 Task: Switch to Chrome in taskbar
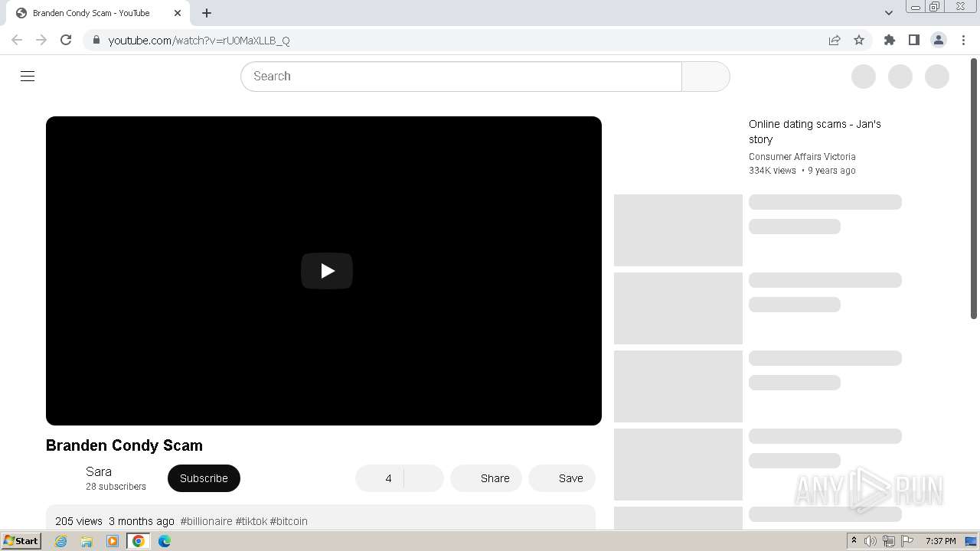tap(139, 541)
